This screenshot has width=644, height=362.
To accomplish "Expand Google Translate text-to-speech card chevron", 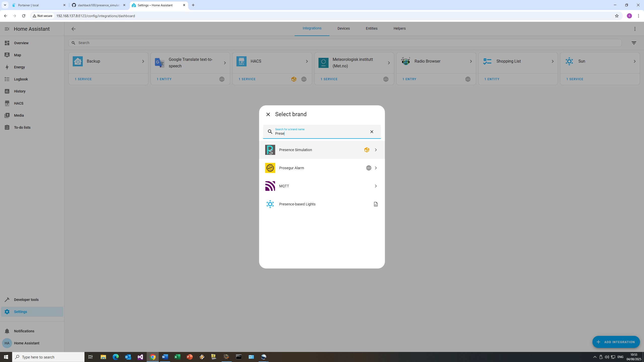I will [225, 63].
